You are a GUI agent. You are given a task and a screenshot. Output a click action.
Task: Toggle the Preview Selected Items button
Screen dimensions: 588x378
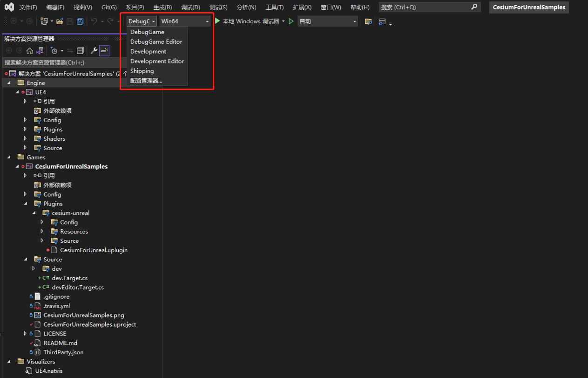tap(104, 51)
